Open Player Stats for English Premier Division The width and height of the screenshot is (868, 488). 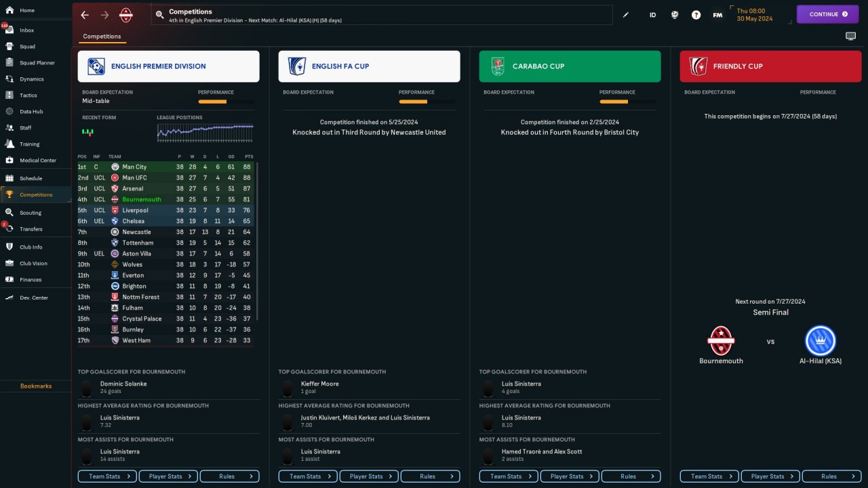pos(169,476)
